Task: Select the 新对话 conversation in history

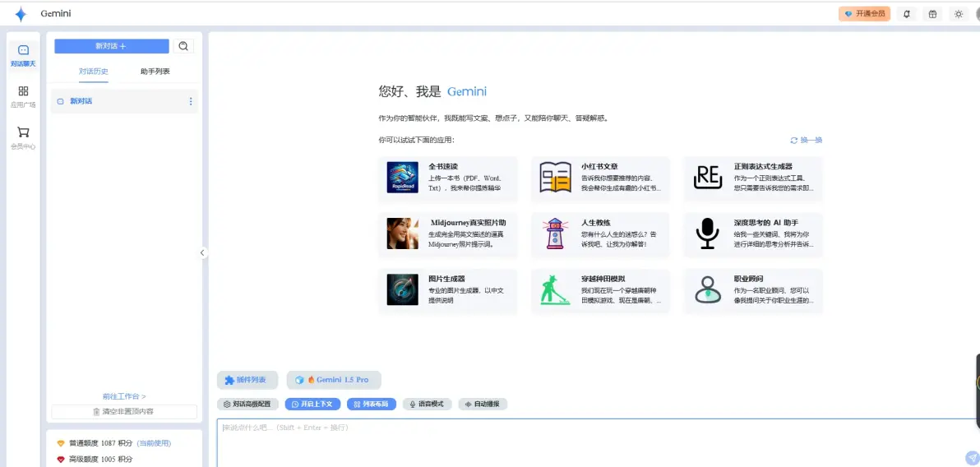Action: click(x=124, y=101)
